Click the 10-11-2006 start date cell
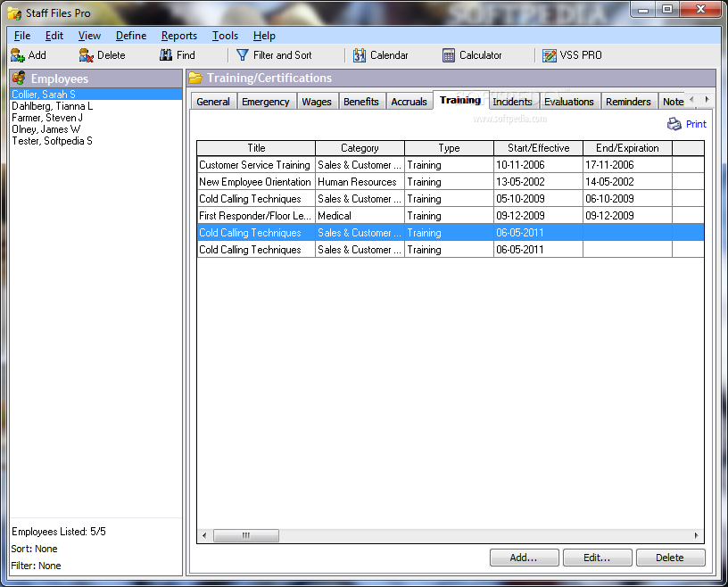The width and height of the screenshot is (728, 587). (538, 165)
